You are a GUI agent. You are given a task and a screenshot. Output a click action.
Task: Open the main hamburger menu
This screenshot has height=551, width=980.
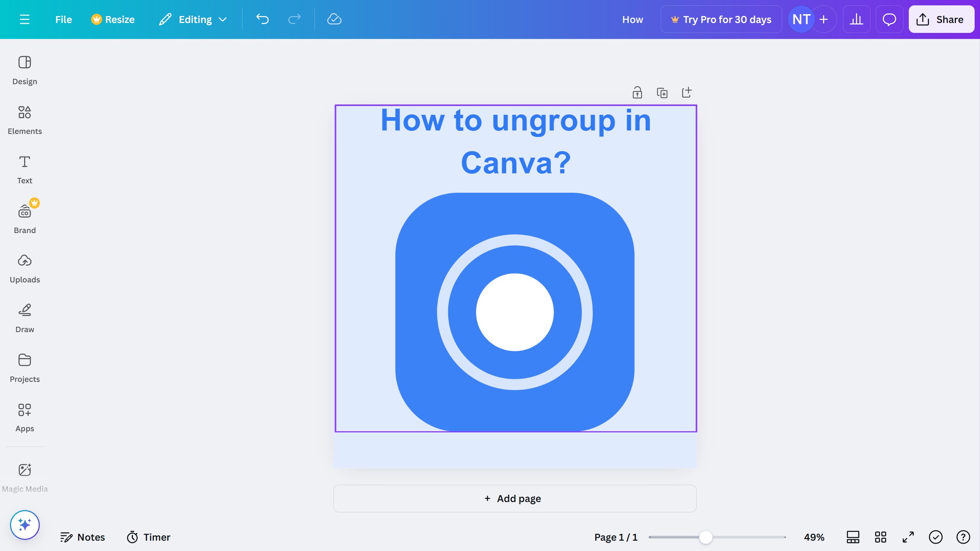coord(25,19)
